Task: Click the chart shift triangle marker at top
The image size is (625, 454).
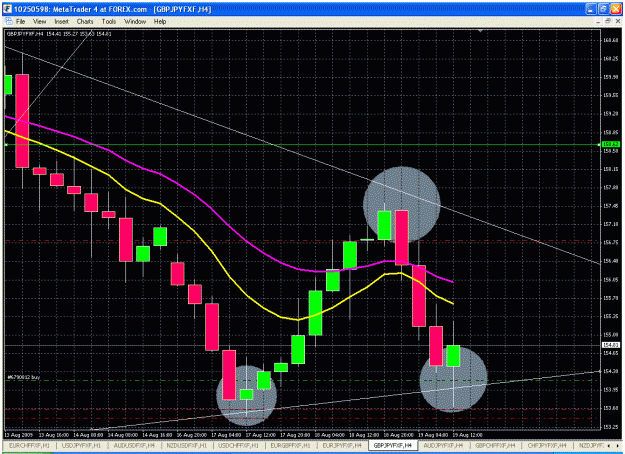Action: [x=480, y=30]
